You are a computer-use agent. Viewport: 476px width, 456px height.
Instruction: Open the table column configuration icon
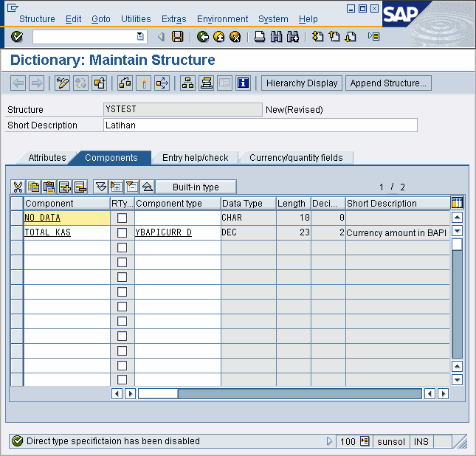click(457, 202)
